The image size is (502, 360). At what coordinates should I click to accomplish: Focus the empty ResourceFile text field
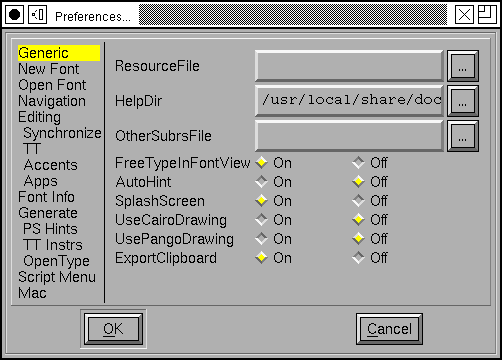coord(349,66)
